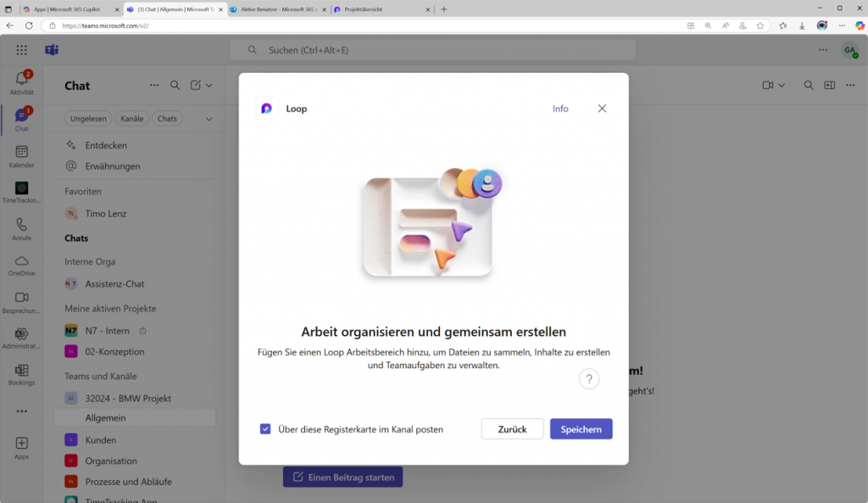Open Erwähnungen via the @ icon
Viewport: 868px width, 503px height.
tap(72, 165)
